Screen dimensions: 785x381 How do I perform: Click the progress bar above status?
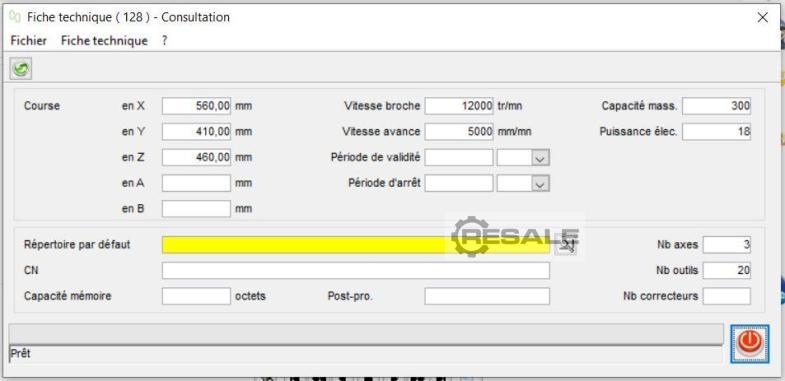click(366, 334)
